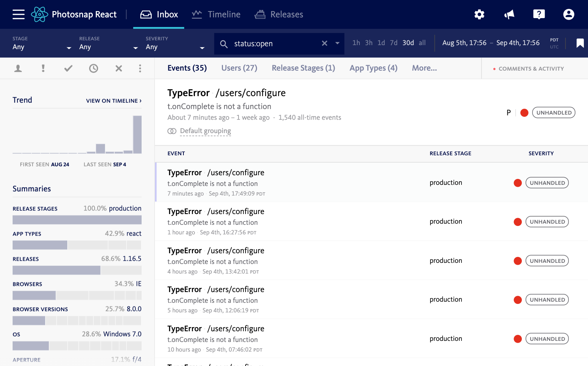Open the user account avatar menu

click(568, 14)
